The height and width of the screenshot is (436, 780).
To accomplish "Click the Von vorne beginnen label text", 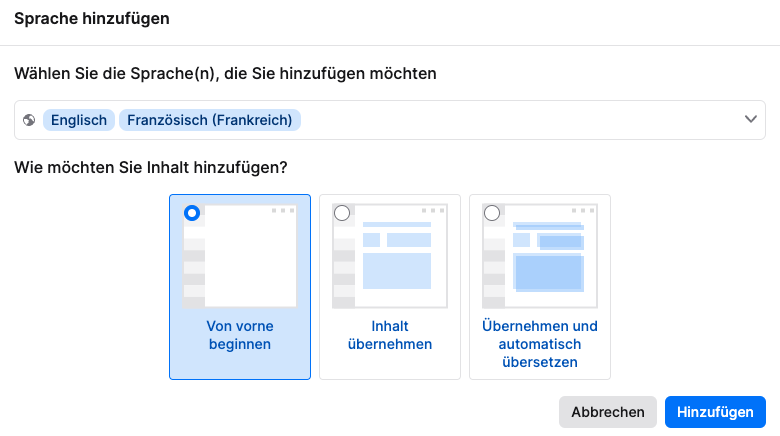I will coord(240,335).
